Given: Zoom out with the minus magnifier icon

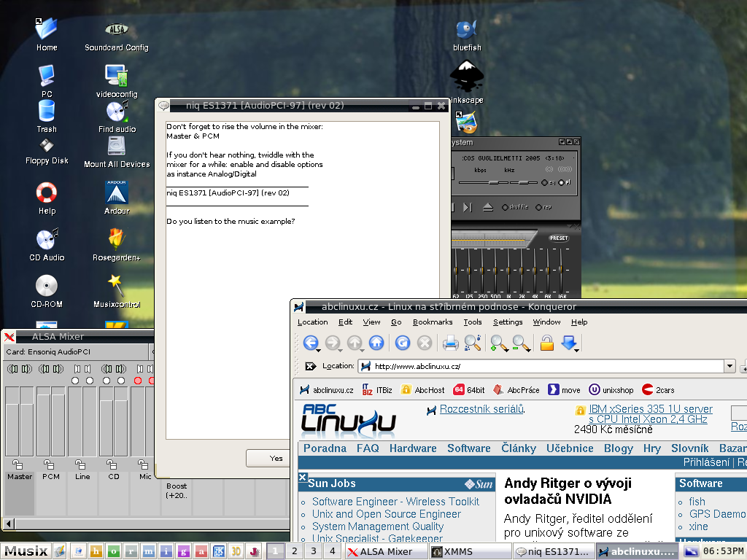Looking at the screenshot, I should coord(521,343).
